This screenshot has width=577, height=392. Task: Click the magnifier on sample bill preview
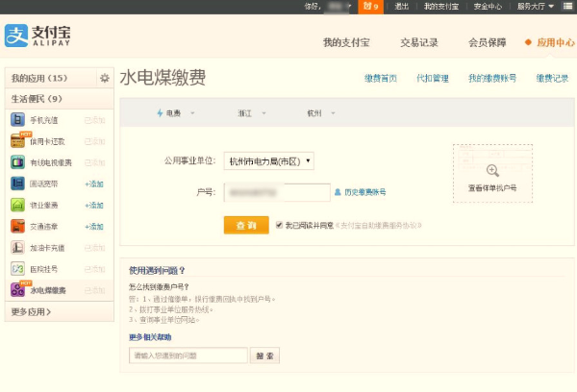pos(492,170)
